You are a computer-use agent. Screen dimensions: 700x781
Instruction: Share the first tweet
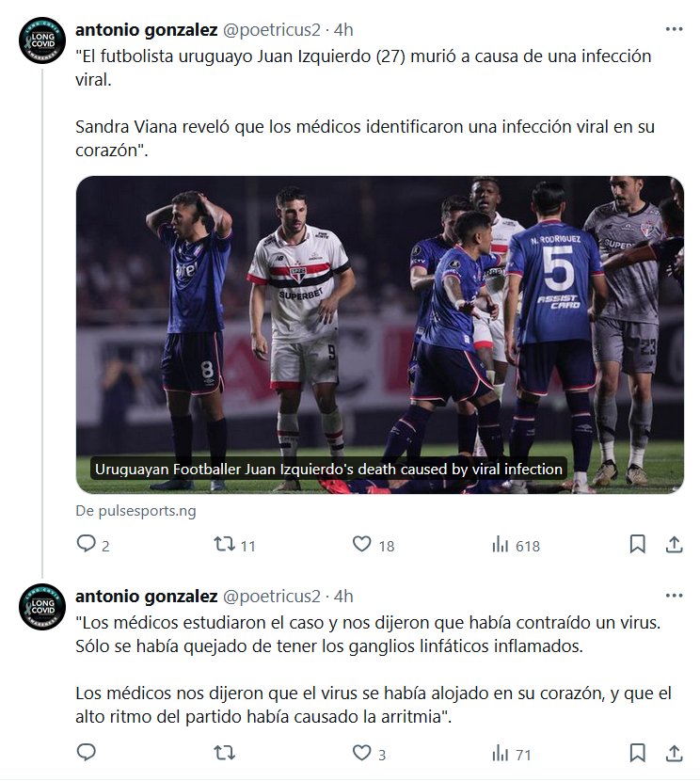click(674, 545)
